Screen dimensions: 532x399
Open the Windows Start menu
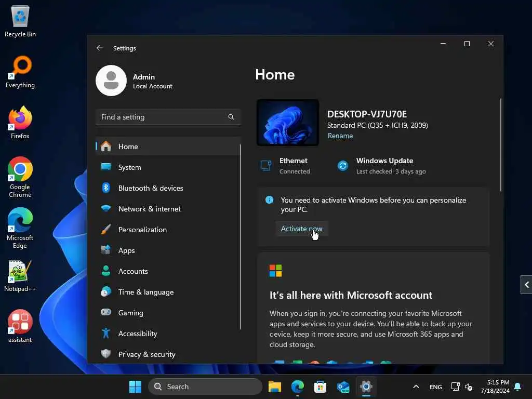[x=136, y=387]
